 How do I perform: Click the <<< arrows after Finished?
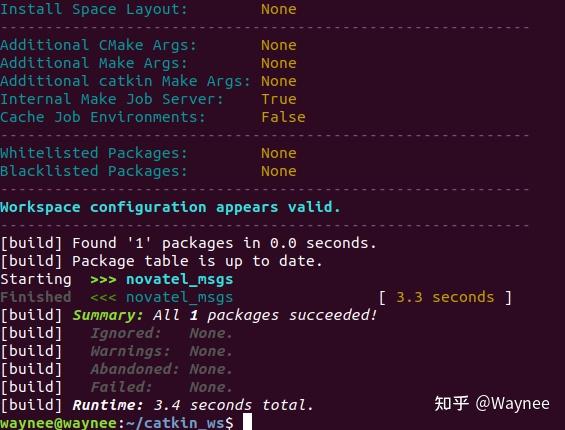click(103, 298)
